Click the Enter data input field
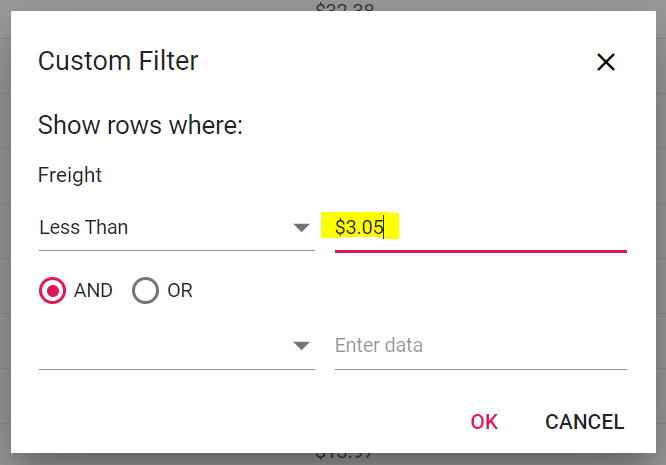The image size is (666, 465). pyautogui.click(x=480, y=346)
